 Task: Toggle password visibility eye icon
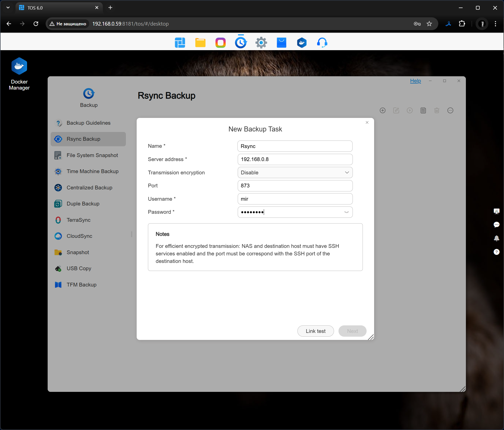pos(346,212)
